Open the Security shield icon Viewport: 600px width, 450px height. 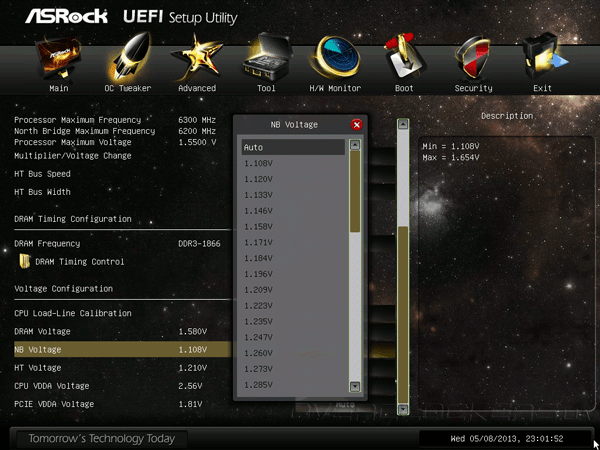click(473, 58)
